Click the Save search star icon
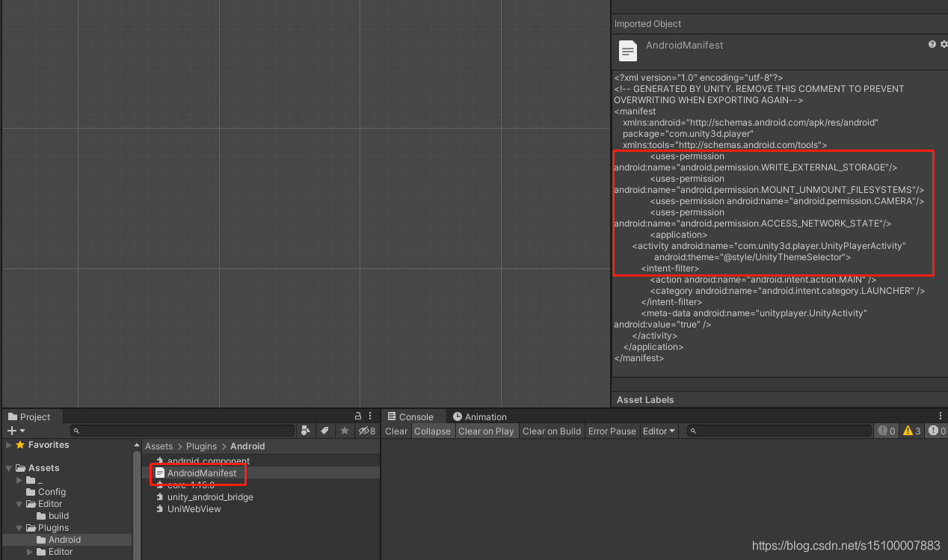 [x=344, y=431]
